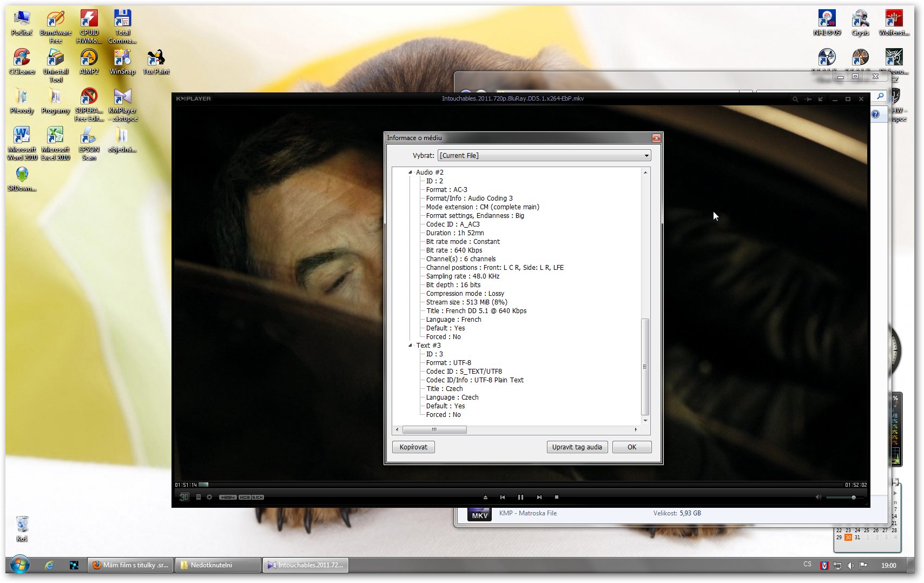Open WinSnap desktop icon
924x583 pixels.
123,62
